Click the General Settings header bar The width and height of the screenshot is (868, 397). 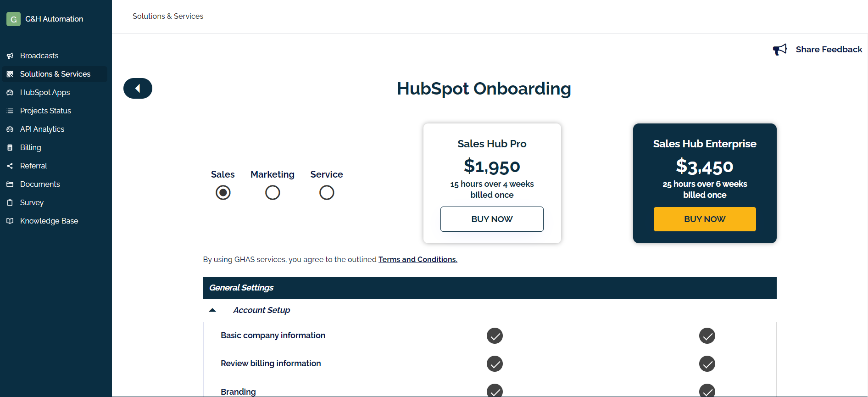pyautogui.click(x=490, y=288)
